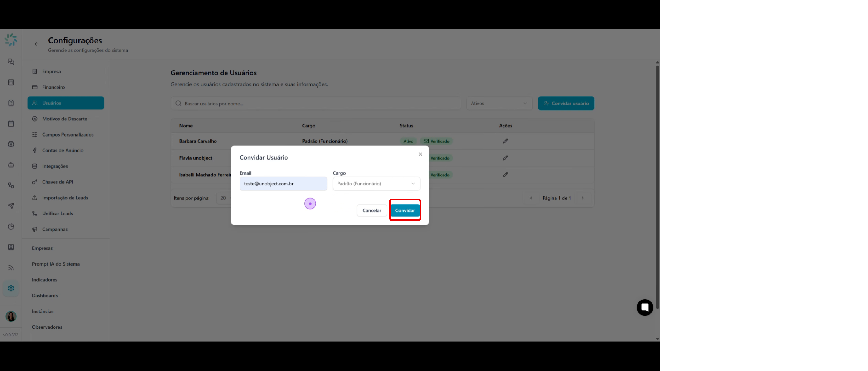
Task: Open robot bot icon in sidebar
Action: 11,165
